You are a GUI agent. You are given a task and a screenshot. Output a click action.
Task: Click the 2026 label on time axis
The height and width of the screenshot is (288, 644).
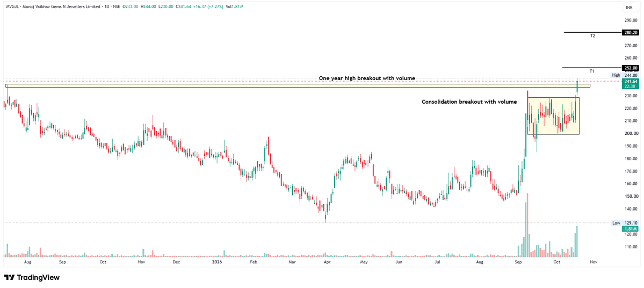(x=216, y=261)
